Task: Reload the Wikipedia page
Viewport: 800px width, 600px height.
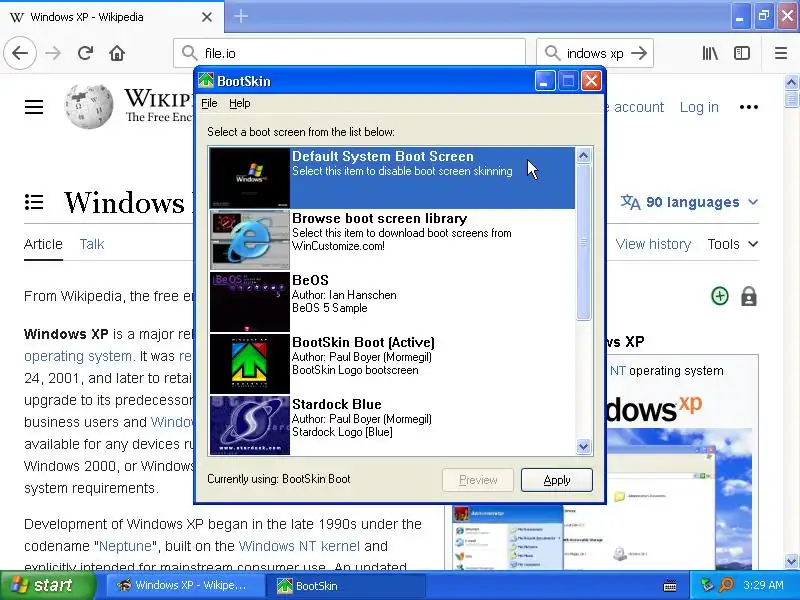Action: [x=85, y=53]
